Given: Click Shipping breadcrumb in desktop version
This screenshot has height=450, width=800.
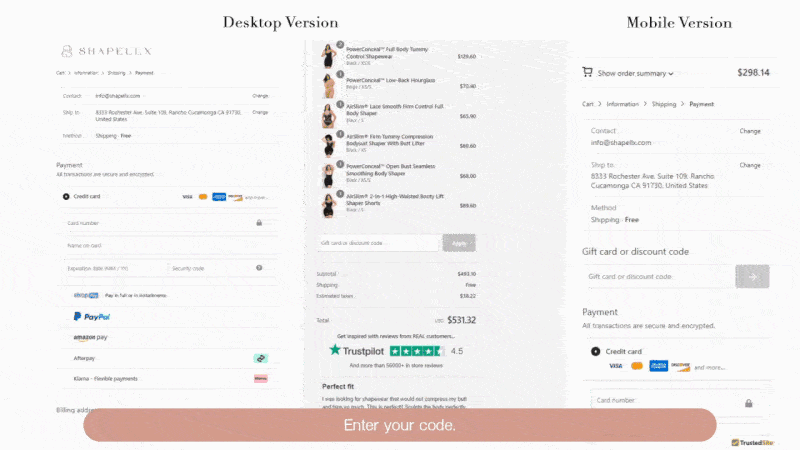Looking at the screenshot, I should coord(116,73).
